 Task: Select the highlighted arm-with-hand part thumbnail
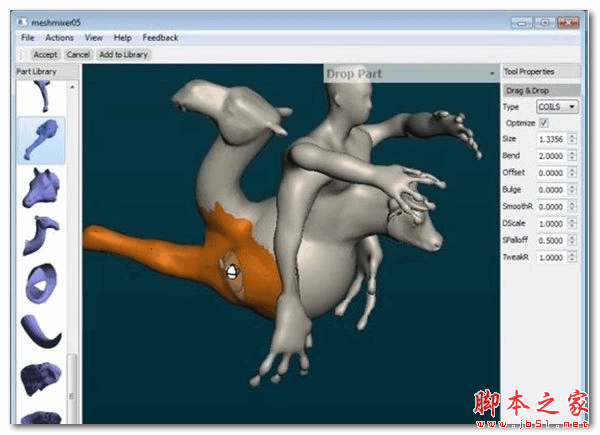click(x=41, y=140)
